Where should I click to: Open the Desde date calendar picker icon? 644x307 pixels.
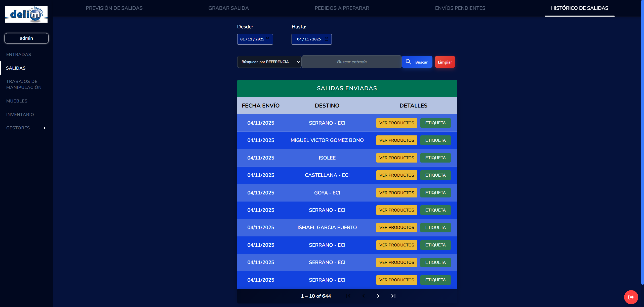click(268, 39)
